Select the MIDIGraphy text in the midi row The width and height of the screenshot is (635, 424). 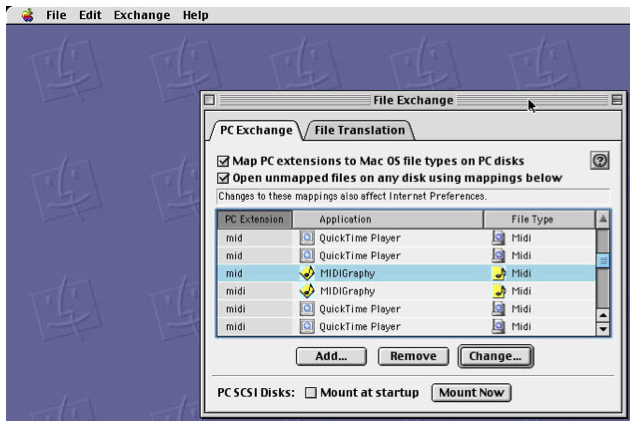(x=347, y=291)
